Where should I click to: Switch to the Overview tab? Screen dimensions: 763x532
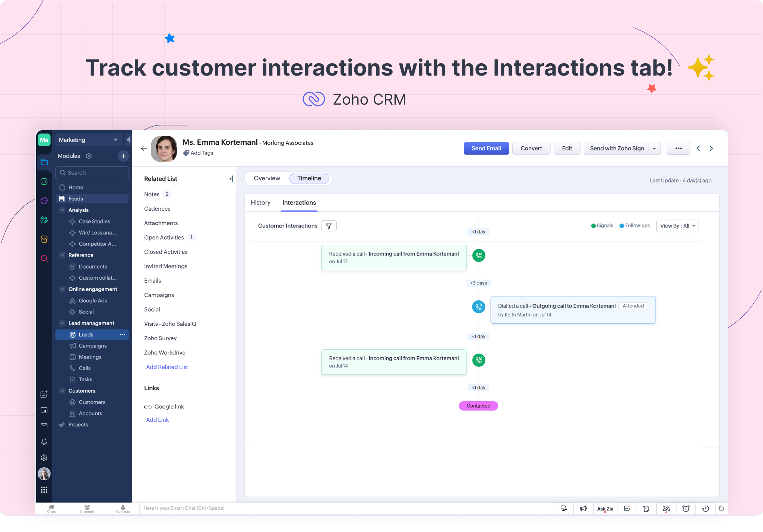pyautogui.click(x=267, y=178)
